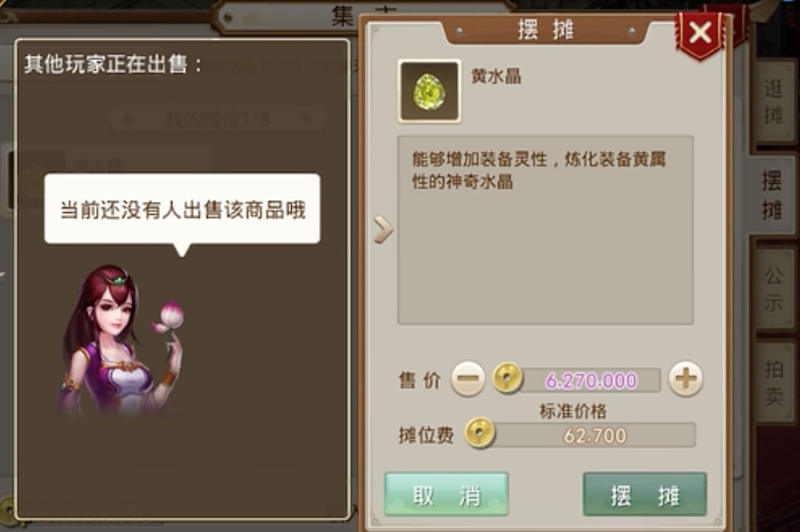Click the gold coin icon beside stall fee
The height and width of the screenshot is (532, 800).
click(x=479, y=433)
